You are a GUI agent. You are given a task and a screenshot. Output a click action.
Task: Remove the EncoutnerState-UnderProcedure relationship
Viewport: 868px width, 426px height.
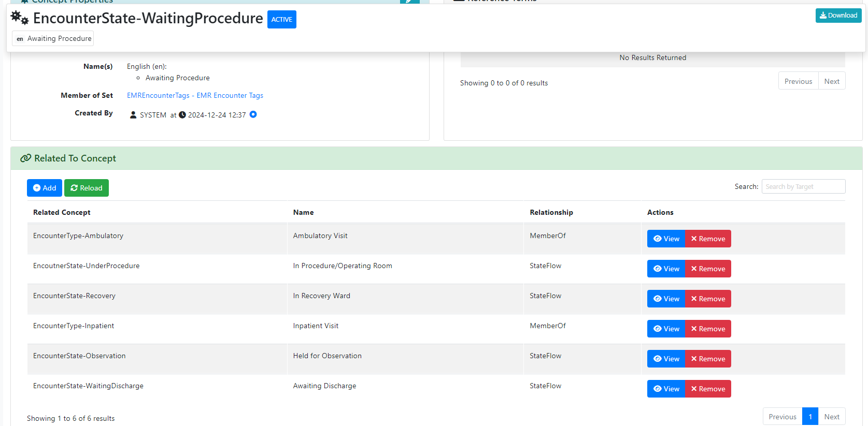tap(708, 269)
